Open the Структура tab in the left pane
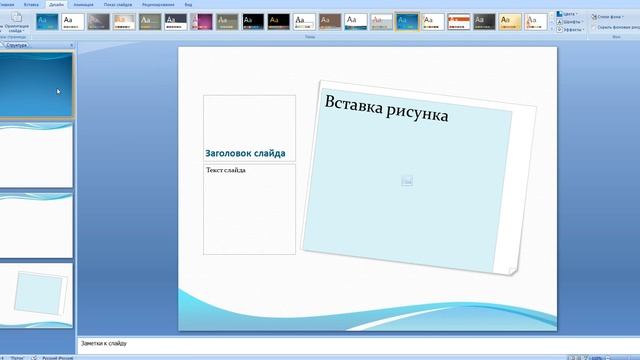 coord(17,45)
